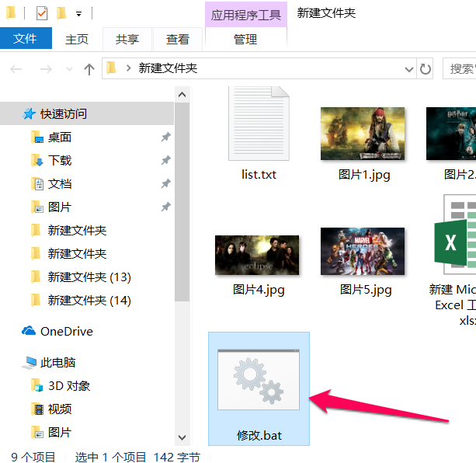Open the 文件 menu tab
The height and width of the screenshot is (463, 476).
(25, 38)
